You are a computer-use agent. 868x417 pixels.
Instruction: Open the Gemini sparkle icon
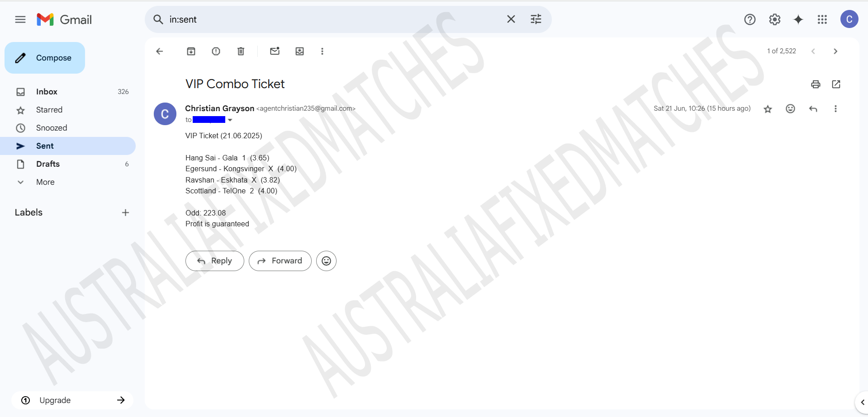(798, 19)
